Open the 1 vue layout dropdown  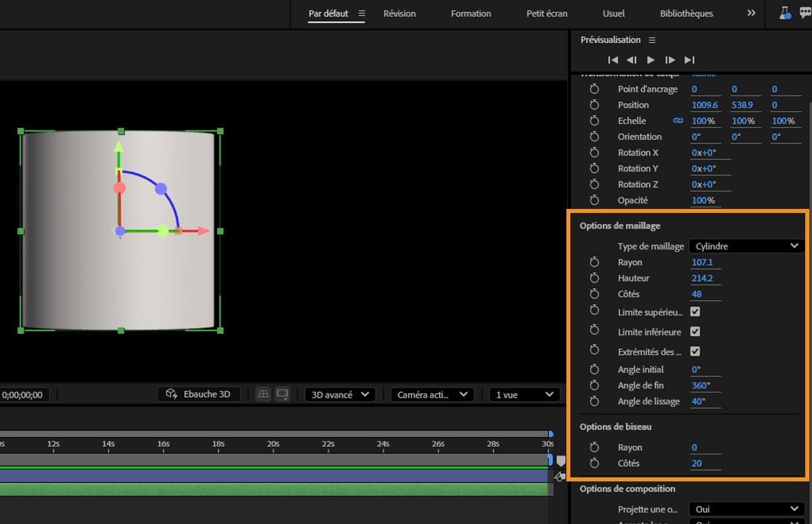pyautogui.click(x=524, y=394)
